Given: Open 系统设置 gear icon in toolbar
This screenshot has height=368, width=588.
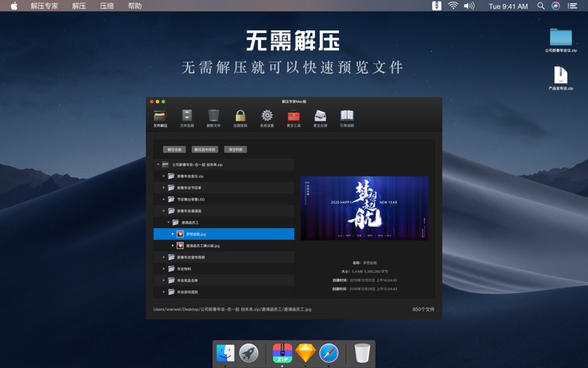Looking at the screenshot, I should click(x=267, y=116).
